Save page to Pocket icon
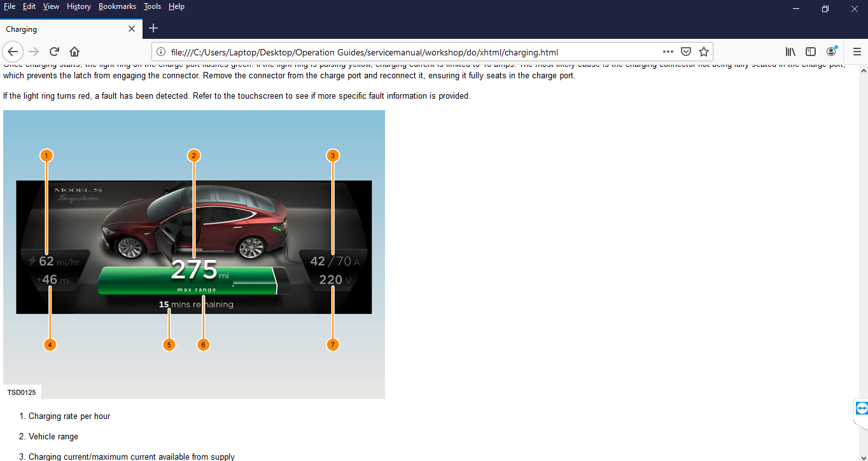Screen dimensions: 868x461 point(686,52)
